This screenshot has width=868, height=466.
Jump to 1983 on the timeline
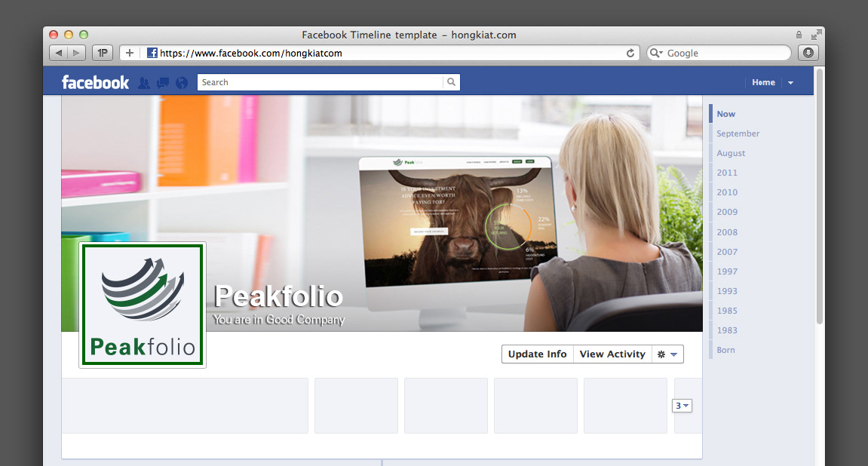(727, 330)
